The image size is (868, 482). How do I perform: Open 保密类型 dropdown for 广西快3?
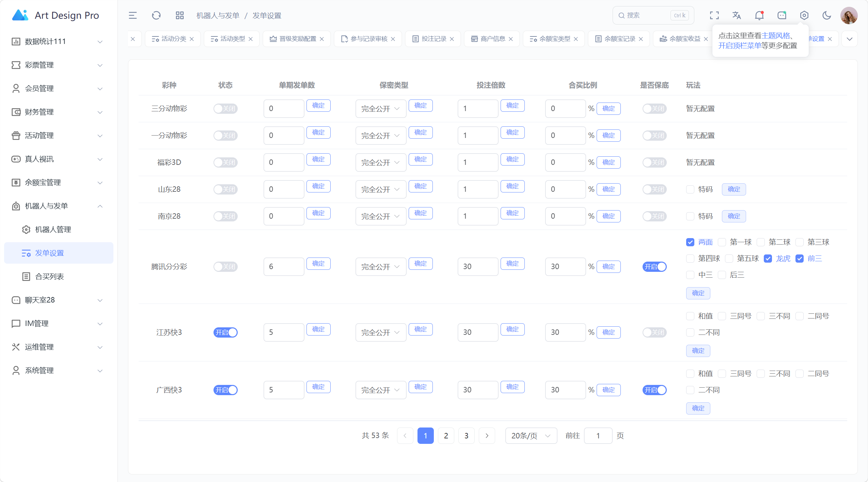coord(381,390)
